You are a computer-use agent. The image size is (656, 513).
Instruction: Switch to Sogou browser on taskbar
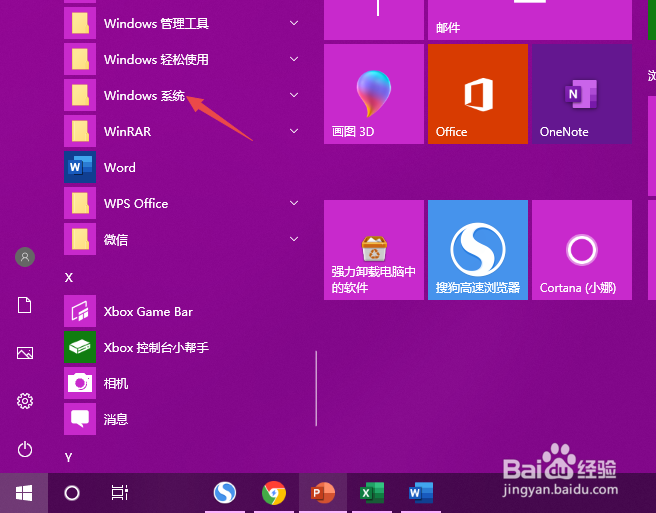click(x=225, y=492)
